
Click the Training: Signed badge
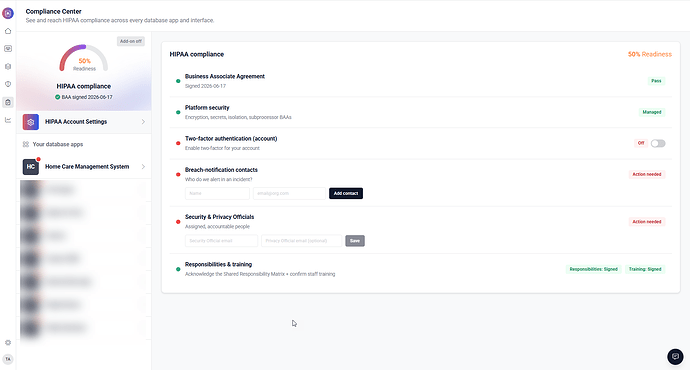[645, 269]
